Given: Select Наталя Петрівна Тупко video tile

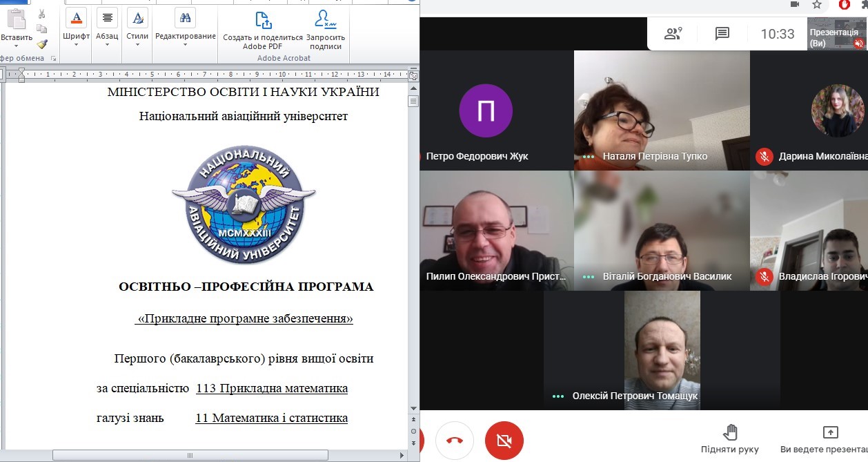Looking at the screenshot, I should tap(661, 110).
